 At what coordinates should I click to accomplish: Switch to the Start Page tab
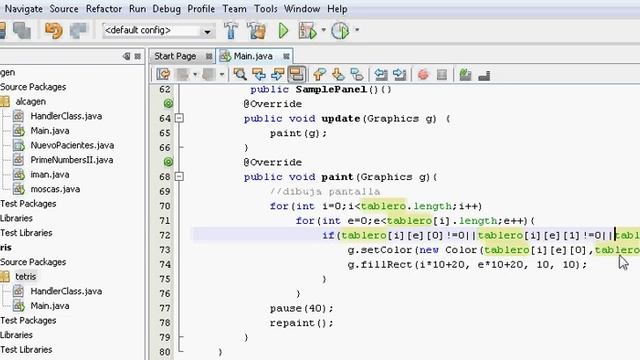[175, 56]
